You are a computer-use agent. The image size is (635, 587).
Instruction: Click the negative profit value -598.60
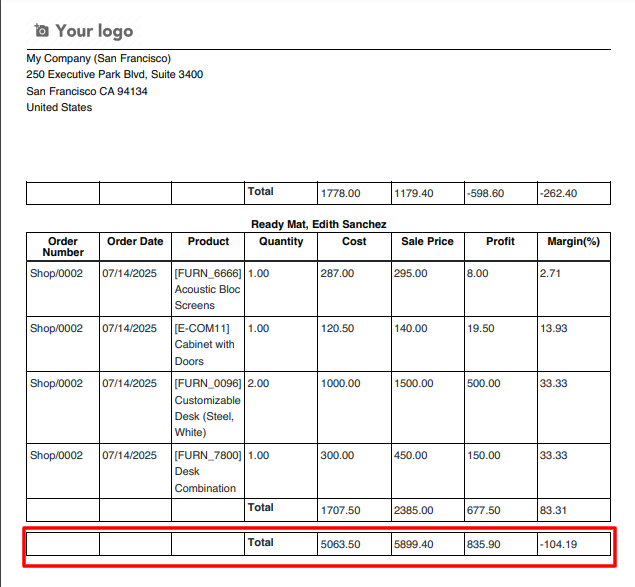coord(486,193)
